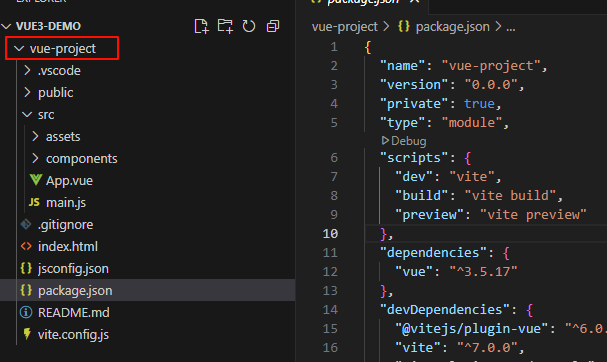This screenshot has width=607, height=362.
Task: Refresh the Explorer file tree
Action: click(249, 26)
